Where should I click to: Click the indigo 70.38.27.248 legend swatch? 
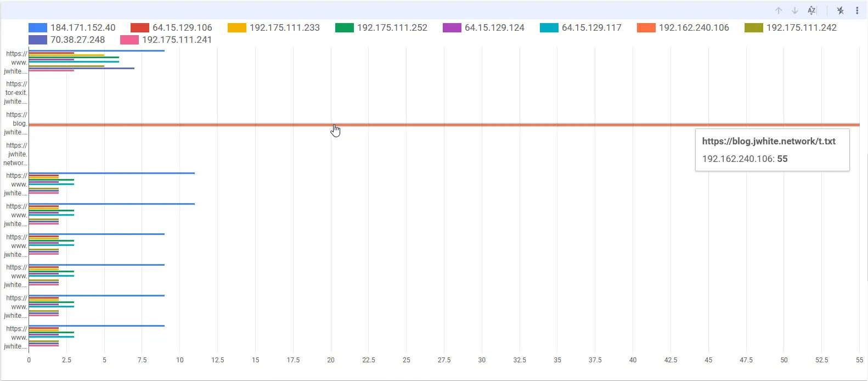38,40
